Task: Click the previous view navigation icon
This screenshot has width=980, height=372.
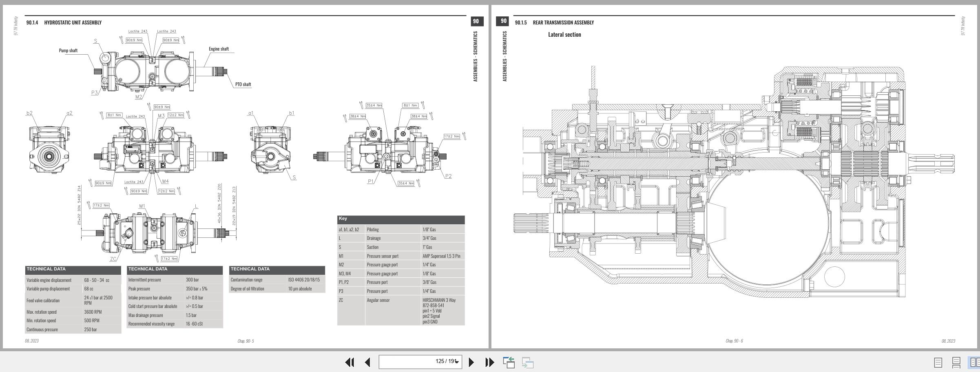Action: coord(509,362)
